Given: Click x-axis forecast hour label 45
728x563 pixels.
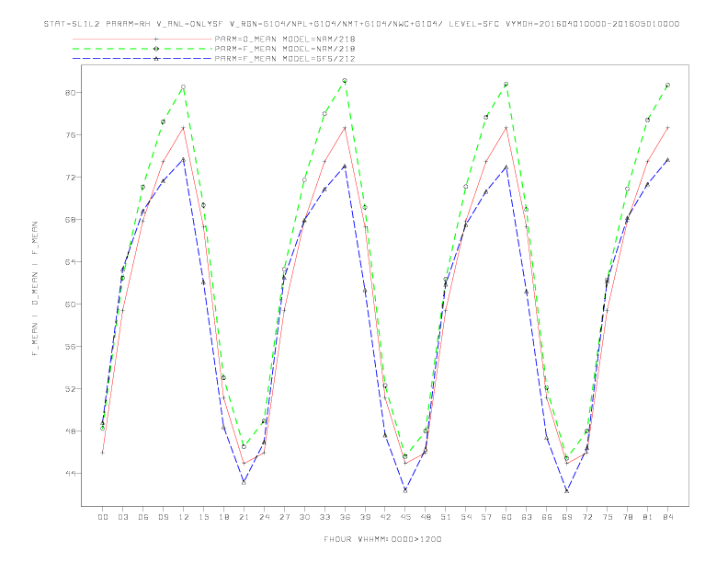Looking at the screenshot, I should coord(405,517).
